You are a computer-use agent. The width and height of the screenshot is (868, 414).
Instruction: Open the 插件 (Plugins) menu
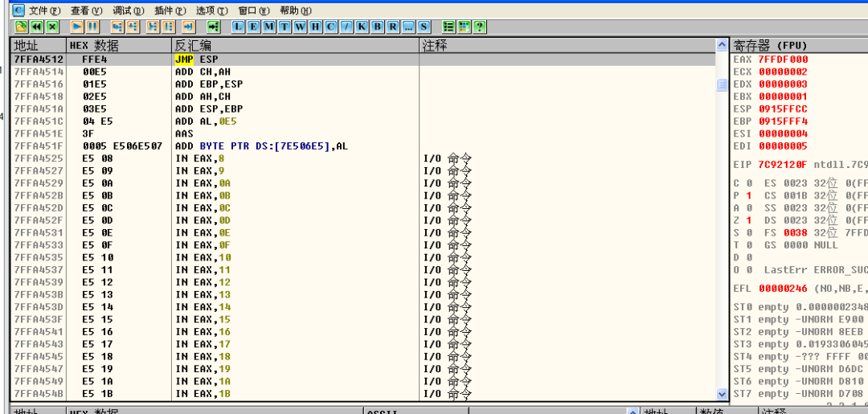point(170,10)
